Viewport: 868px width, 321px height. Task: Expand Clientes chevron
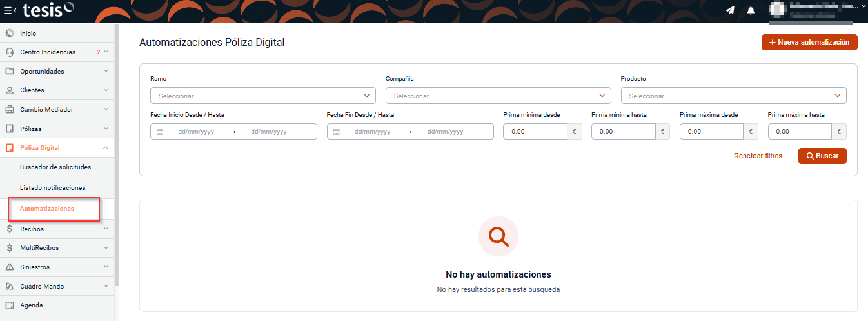pos(106,90)
